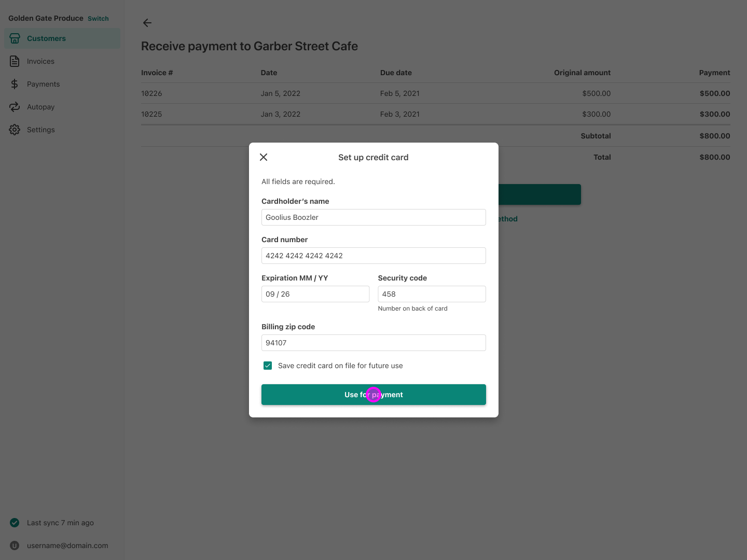Toggle Save credit card on file checkbox
This screenshot has height=560, width=747.
267,366
